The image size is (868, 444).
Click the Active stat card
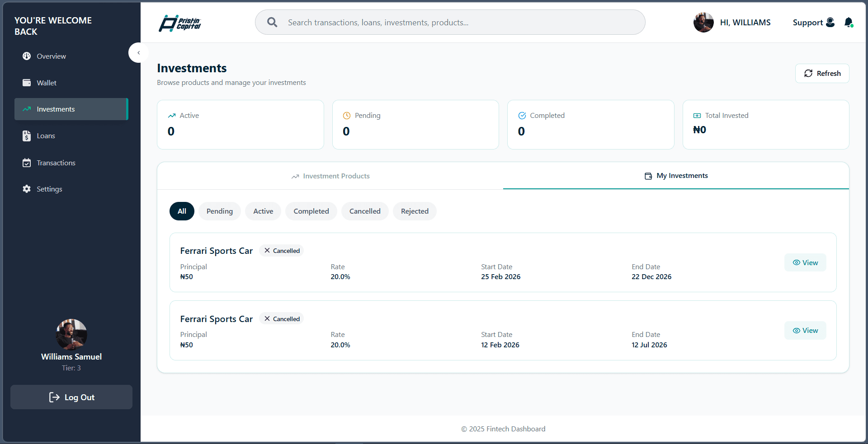pos(240,125)
